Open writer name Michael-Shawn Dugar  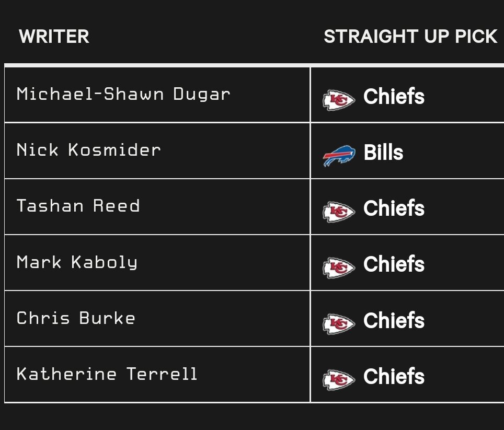tap(123, 94)
